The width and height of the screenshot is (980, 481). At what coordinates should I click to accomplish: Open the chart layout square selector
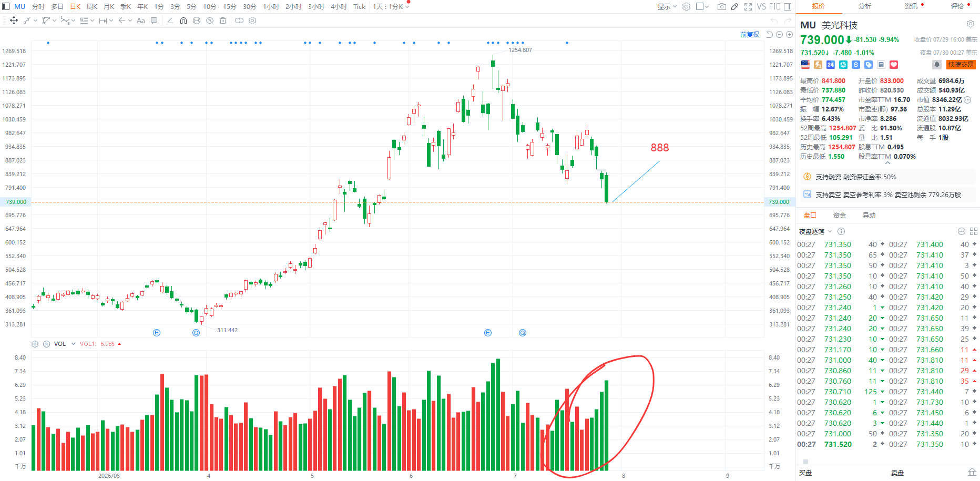pos(702,6)
